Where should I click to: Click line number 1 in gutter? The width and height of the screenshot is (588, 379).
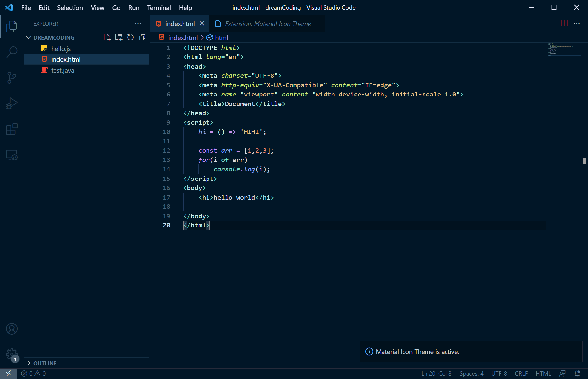tap(168, 48)
